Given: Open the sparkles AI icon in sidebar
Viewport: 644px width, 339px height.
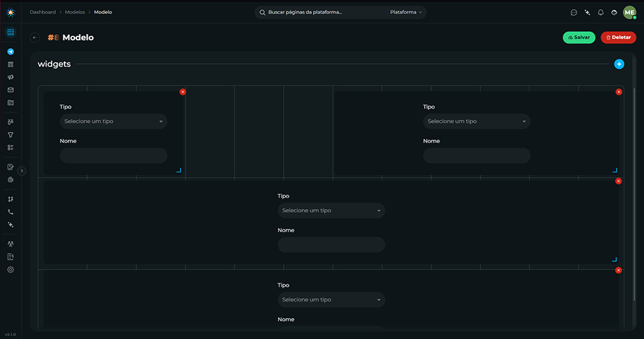Looking at the screenshot, I should [x=10, y=225].
